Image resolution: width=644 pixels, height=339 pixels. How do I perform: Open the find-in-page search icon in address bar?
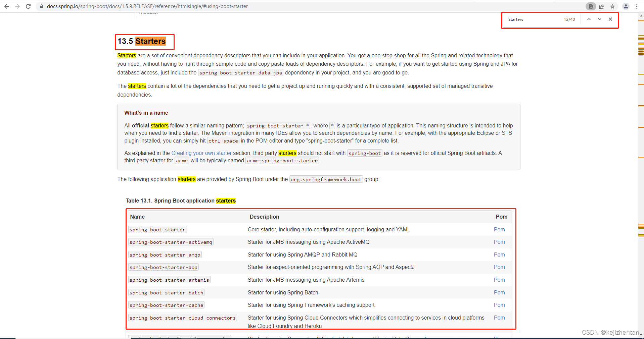click(x=591, y=6)
